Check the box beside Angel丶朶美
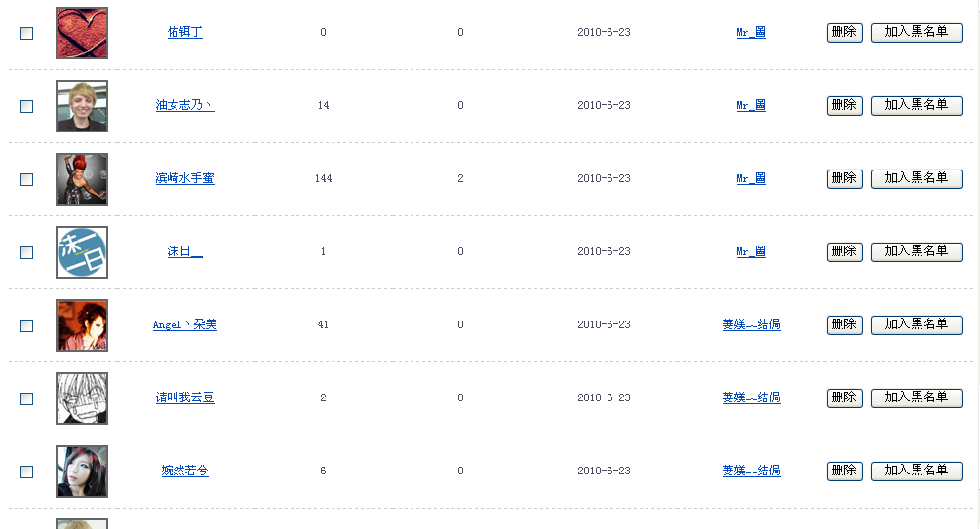 [x=27, y=325]
